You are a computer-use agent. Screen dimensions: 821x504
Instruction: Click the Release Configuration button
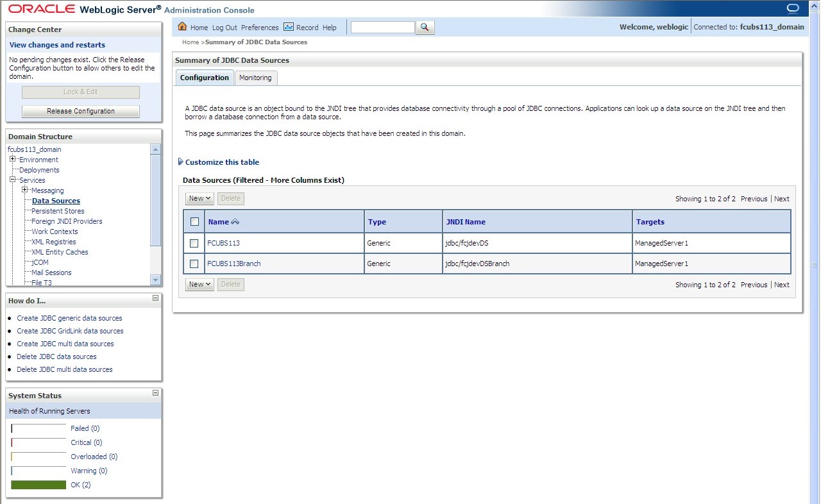[80, 111]
